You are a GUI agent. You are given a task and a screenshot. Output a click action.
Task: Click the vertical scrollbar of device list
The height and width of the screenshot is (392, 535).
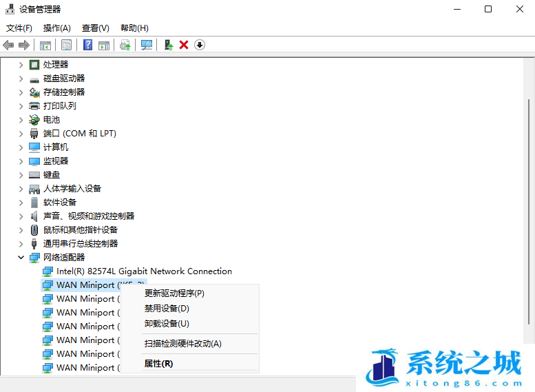click(x=529, y=207)
